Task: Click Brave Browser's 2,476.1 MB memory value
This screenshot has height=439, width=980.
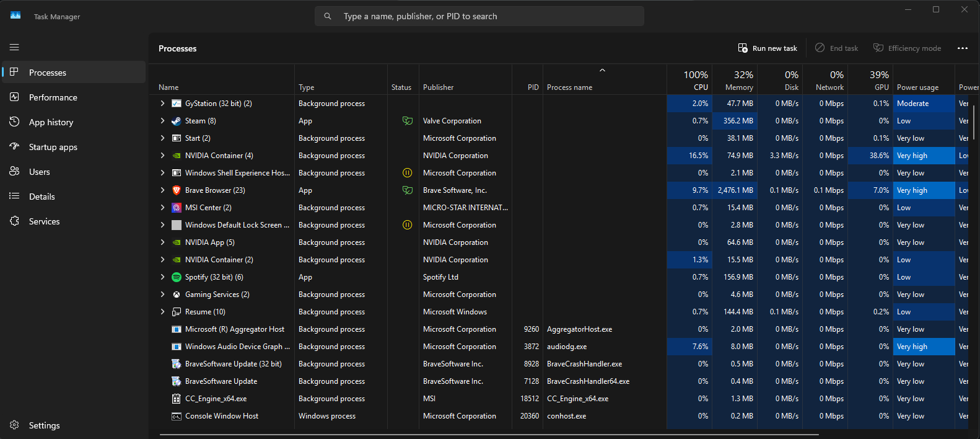Action: (x=735, y=190)
